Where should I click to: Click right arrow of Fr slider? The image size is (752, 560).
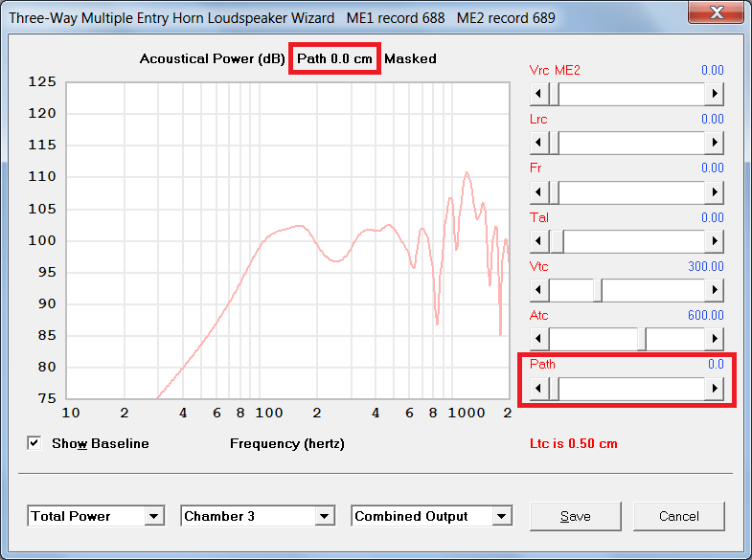(x=714, y=192)
